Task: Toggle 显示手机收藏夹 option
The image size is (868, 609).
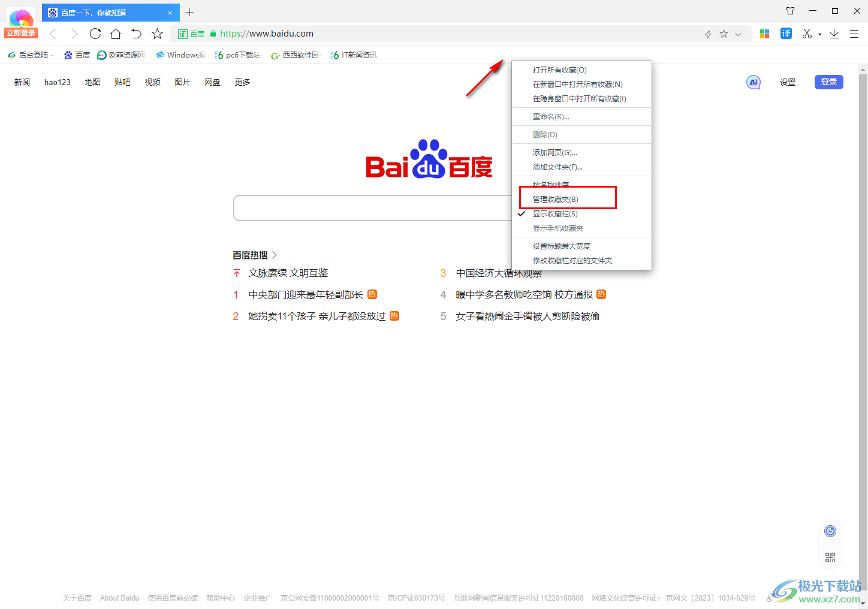Action: [x=581, y=228]
